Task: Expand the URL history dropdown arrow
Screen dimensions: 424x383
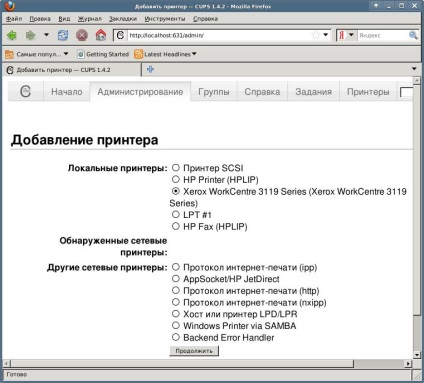Action: (326, 35)
